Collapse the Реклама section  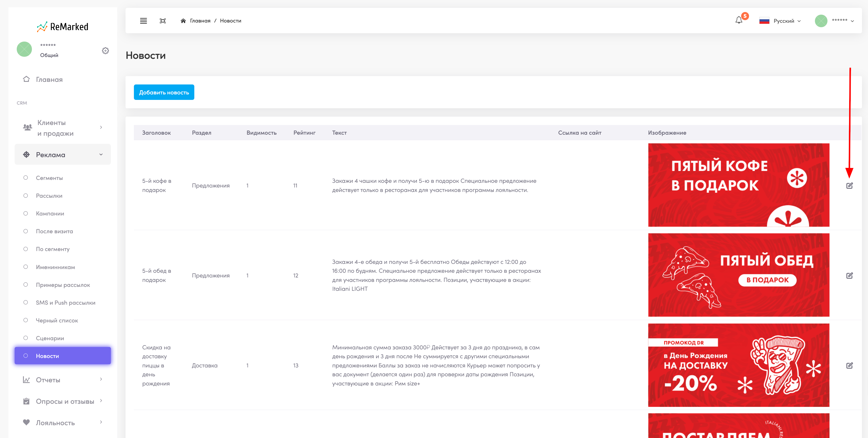(101, 155)
